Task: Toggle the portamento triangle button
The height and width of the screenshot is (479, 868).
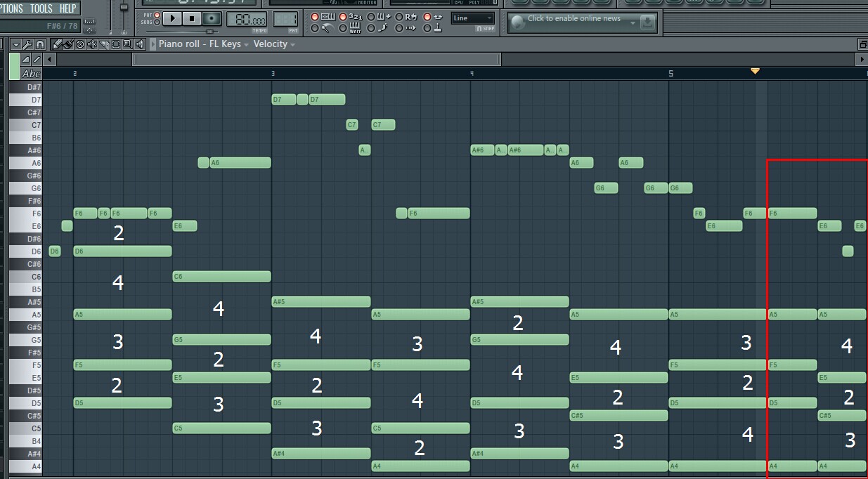Action: (25, 59)
